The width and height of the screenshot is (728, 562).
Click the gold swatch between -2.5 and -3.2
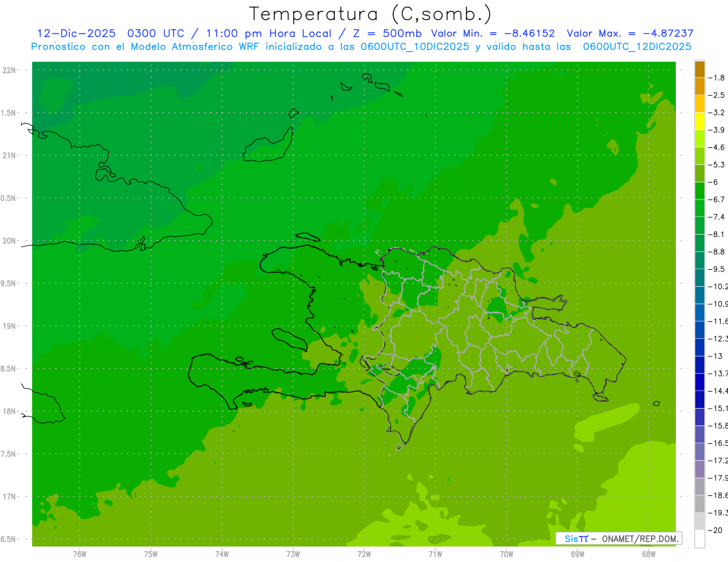coord(699,104)
